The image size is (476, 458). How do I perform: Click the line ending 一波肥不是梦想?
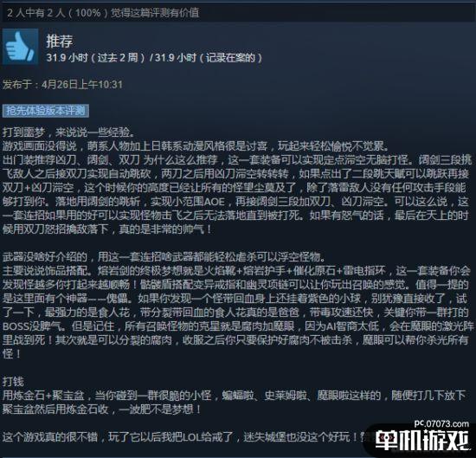(x=101, y=410)
